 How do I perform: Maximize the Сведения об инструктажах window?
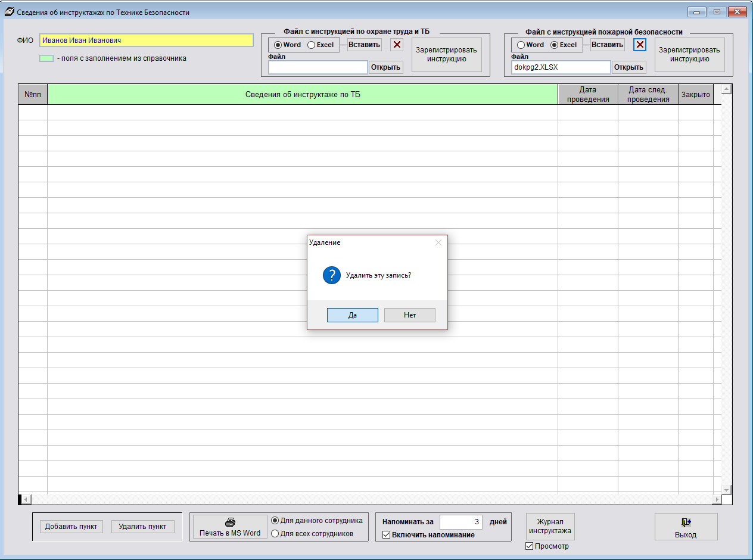point(717,11)
